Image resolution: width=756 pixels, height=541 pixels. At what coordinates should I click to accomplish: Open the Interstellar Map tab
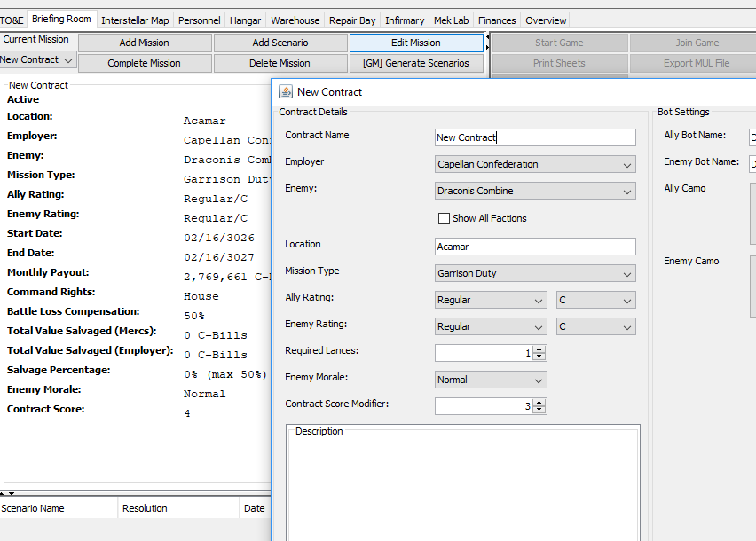[x=135, y=20]
